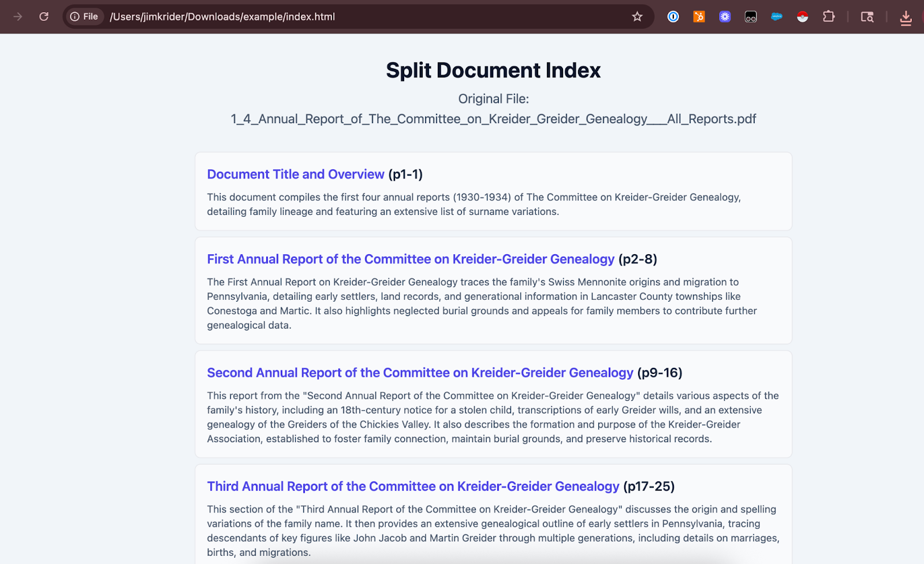Click the 1Password extension icon

click(x=673, y=17)
